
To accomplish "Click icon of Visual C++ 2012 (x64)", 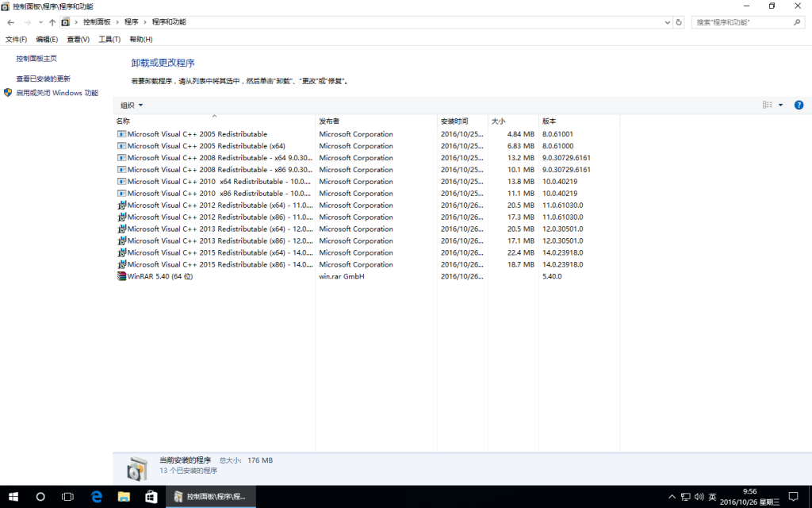I will [x=121, y=206].
